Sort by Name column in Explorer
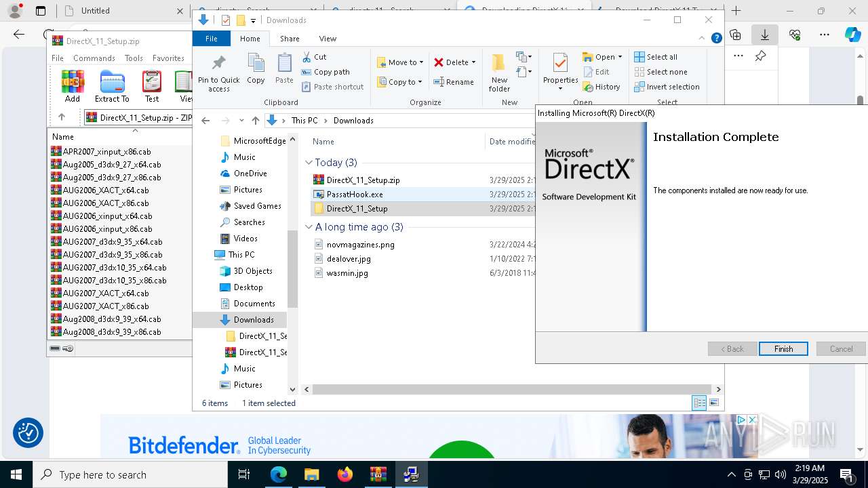Viewport: 868px width, 488px height. tap(323, 142)
